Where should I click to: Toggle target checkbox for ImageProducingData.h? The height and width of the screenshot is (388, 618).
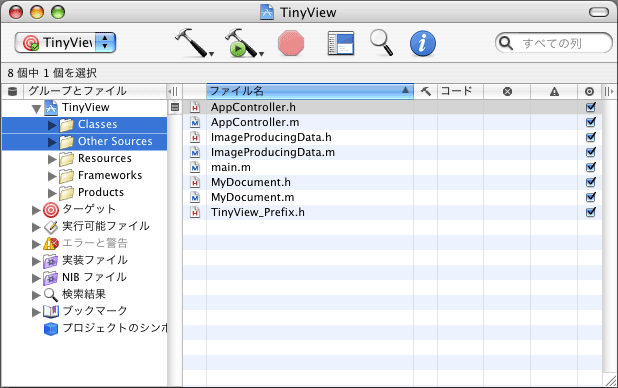590,137
